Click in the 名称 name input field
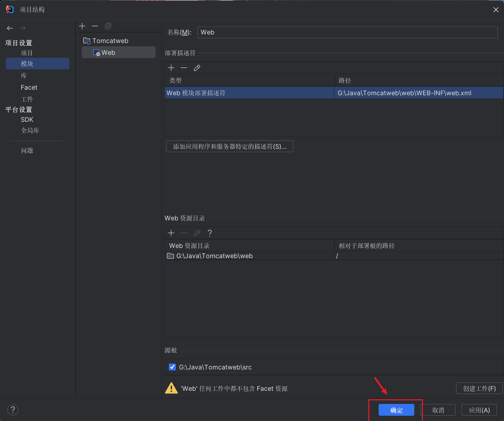Image resolution: width=504 pixels, height=421 pixels. 347,33
